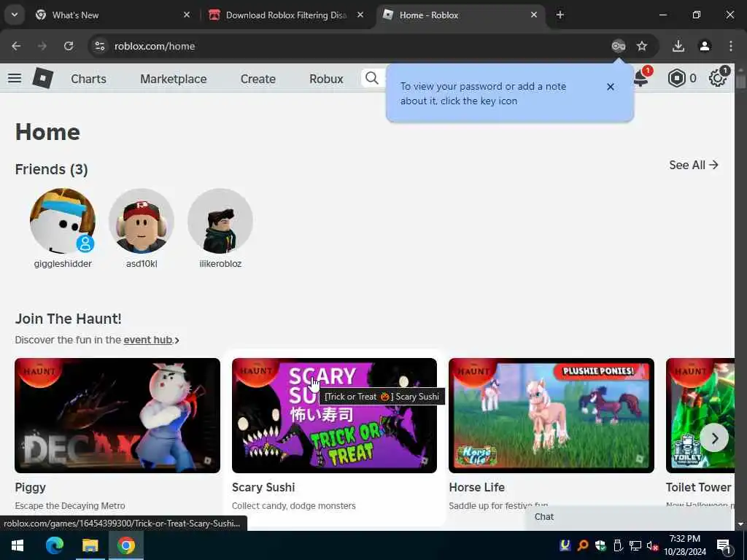Open Microsoft Edge from the taskbar
The height and width of the screenshot is (560, 747).
(54, 545)
